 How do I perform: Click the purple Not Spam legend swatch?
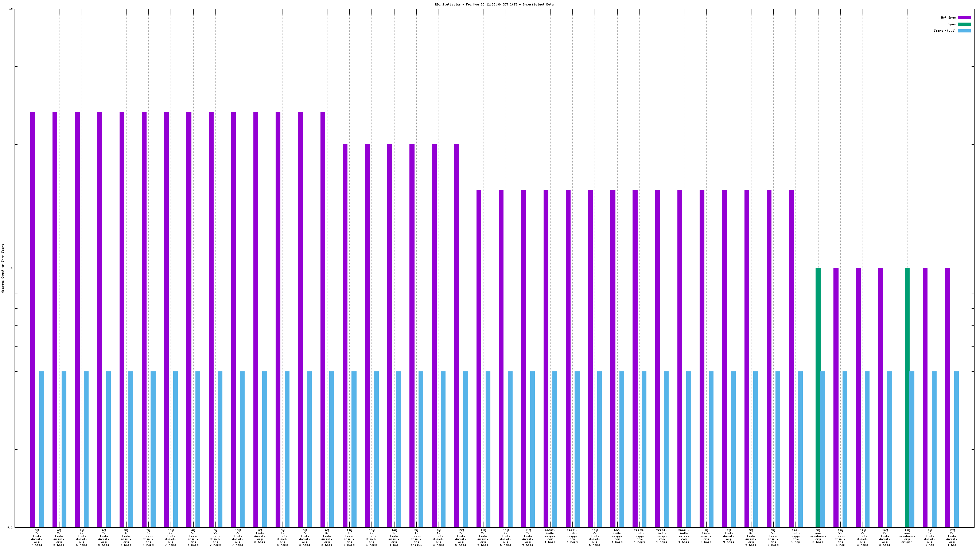[x=964, y=17]
